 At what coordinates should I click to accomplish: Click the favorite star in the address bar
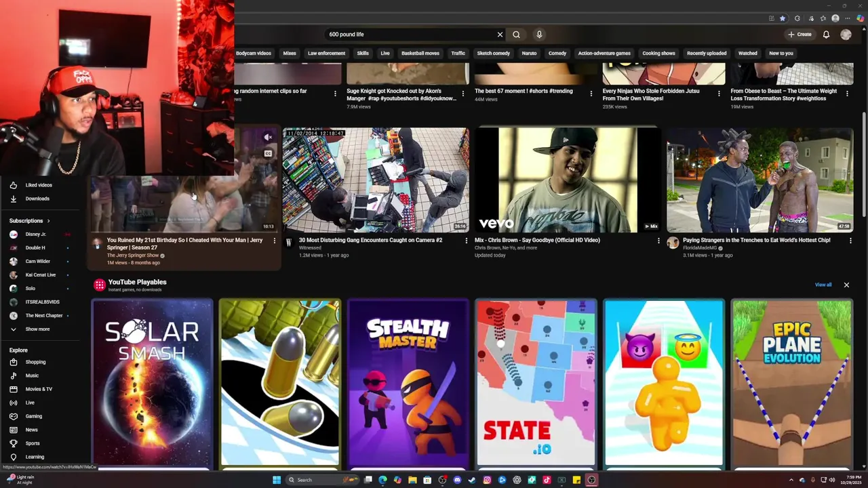783,18
